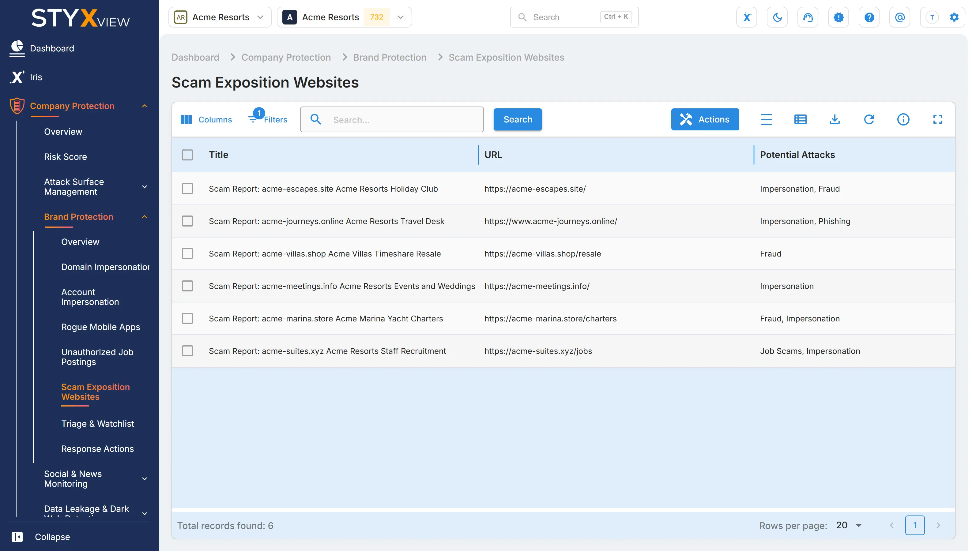
Task: Open the settings gear icon
Action: (x=954, y=17)
